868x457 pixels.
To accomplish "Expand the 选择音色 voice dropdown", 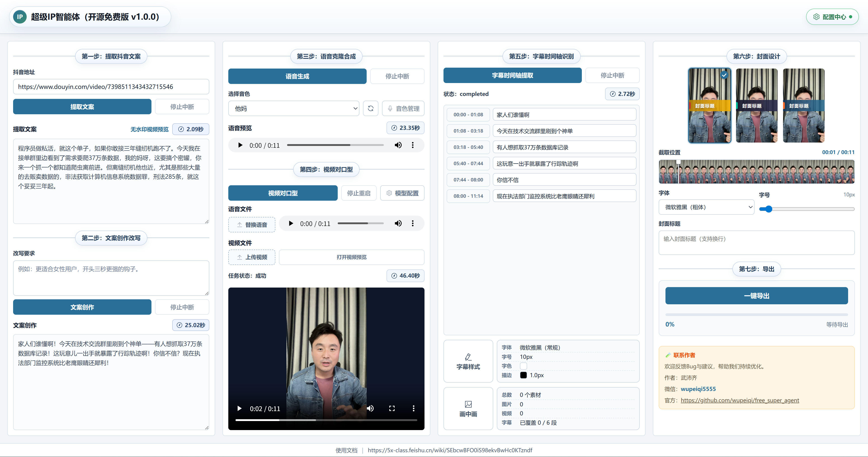I will [293, 108].
